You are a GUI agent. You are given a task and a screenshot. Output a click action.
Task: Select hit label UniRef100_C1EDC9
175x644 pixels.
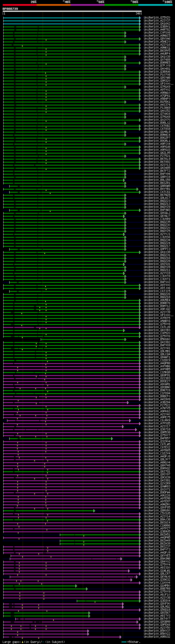pos(157,360)
